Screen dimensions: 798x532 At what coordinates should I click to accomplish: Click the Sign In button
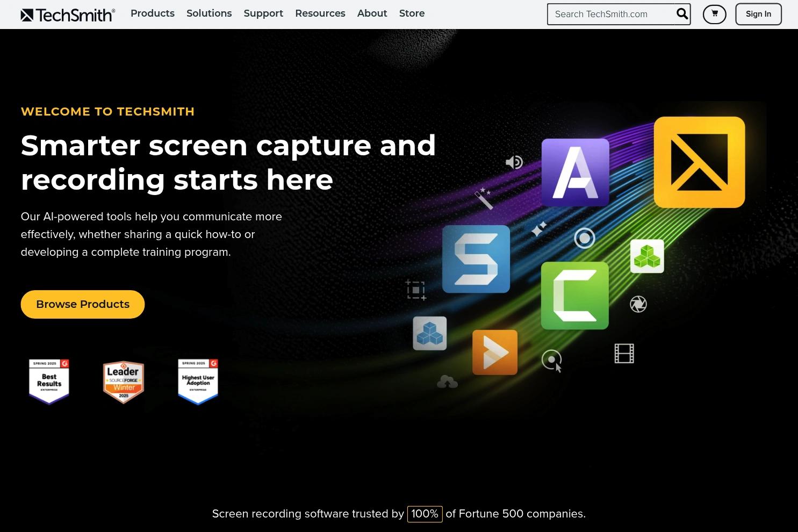[758, 14]
